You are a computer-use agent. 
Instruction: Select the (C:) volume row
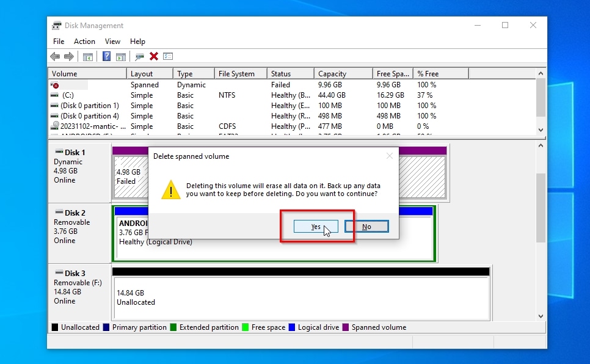point(68,95)
